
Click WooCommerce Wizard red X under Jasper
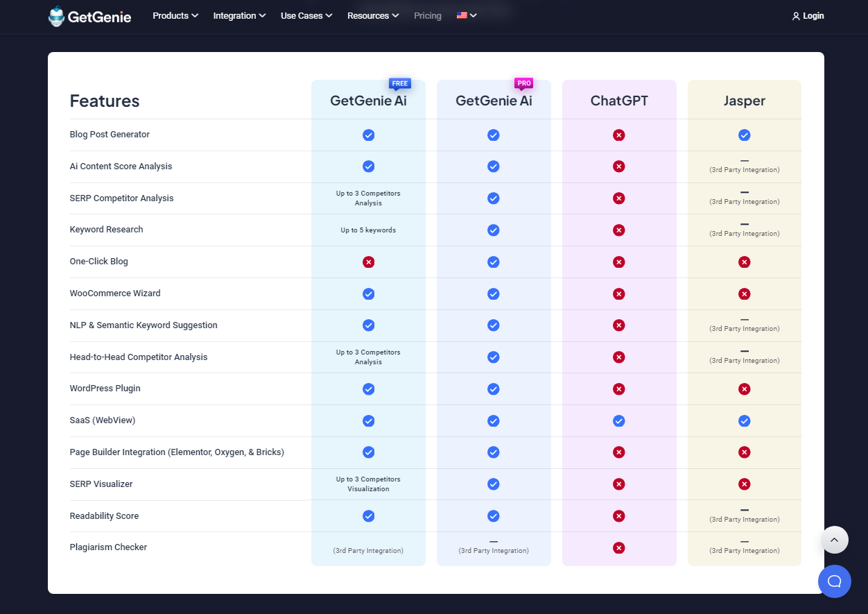pos(744,294)
